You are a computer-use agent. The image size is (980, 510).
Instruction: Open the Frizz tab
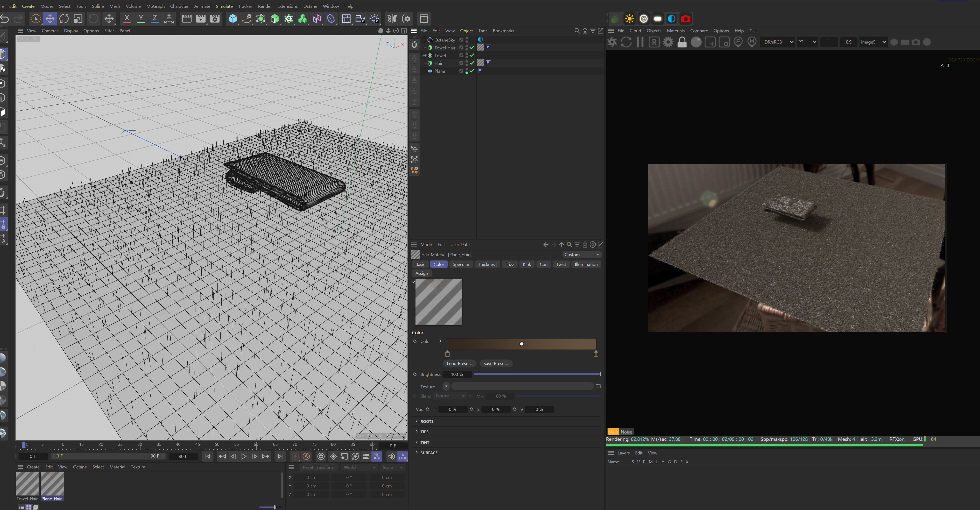(x=509, y=264)
